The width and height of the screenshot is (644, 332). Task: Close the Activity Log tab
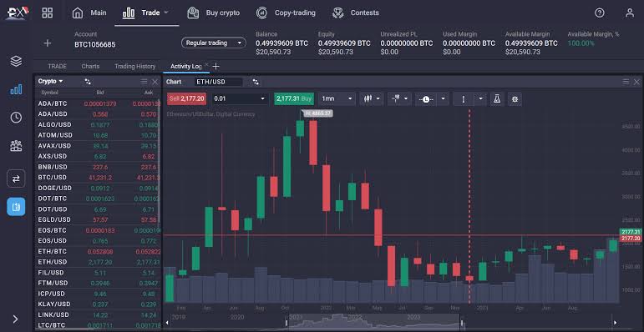tap(206, 65)
